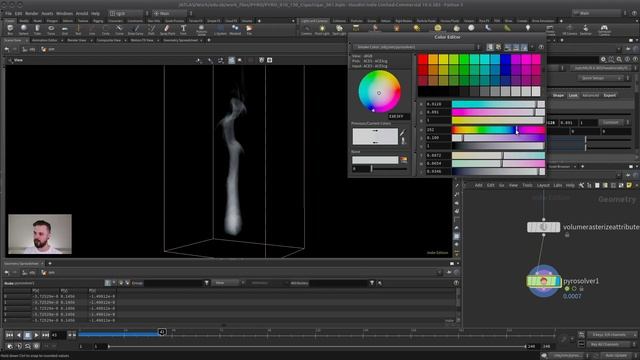Toggle color wheel display in Color Editor

coord(490,47)
